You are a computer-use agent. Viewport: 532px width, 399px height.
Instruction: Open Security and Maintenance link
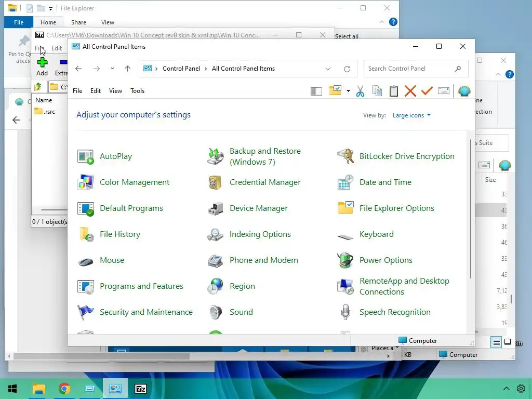(x=146, y=312)
